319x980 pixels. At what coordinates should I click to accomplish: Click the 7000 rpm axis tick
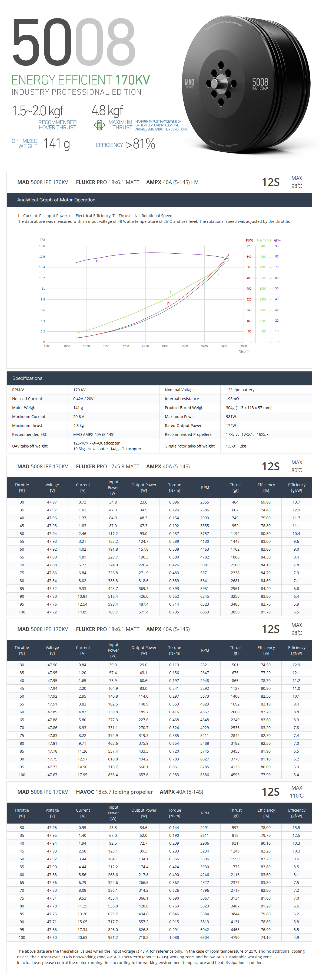[243, 346]
